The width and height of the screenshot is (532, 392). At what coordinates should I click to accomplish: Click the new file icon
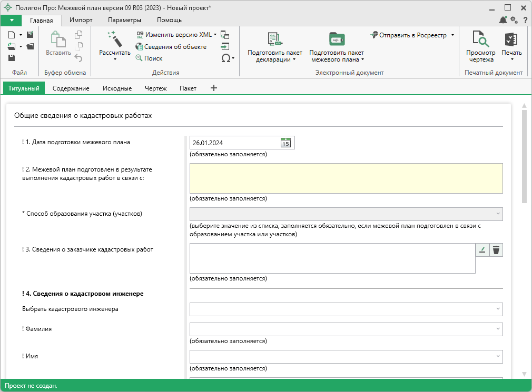tap(12, 35)
